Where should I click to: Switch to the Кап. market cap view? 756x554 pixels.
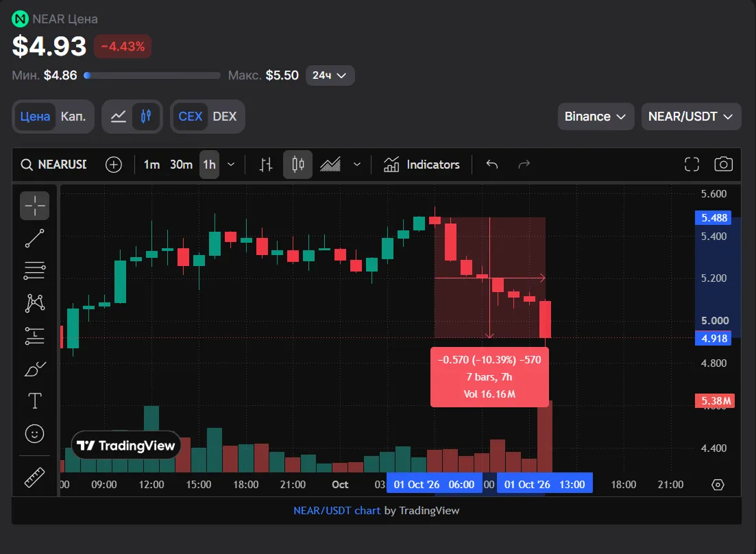[x=73, y=117]
